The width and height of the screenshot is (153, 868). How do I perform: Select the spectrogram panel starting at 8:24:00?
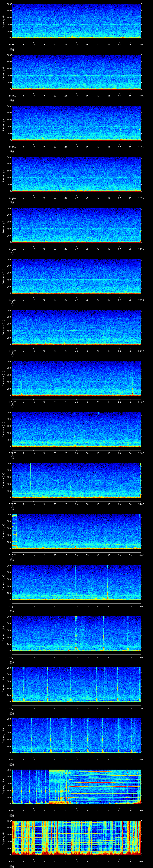[76, 582]
